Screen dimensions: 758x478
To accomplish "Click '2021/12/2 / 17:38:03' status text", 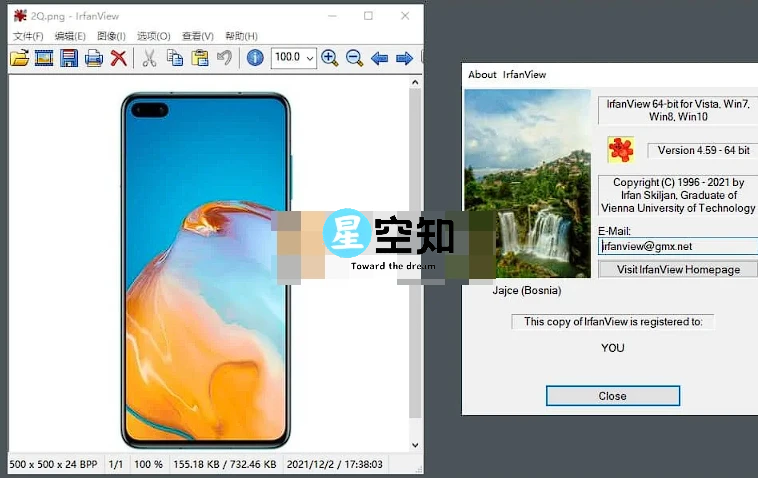I will [335, 464].
